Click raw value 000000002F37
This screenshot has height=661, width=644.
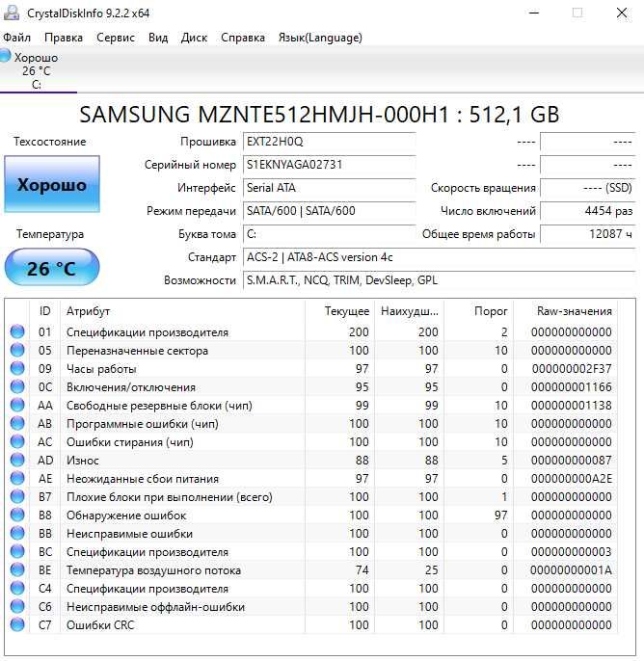(x=572, y=369)
